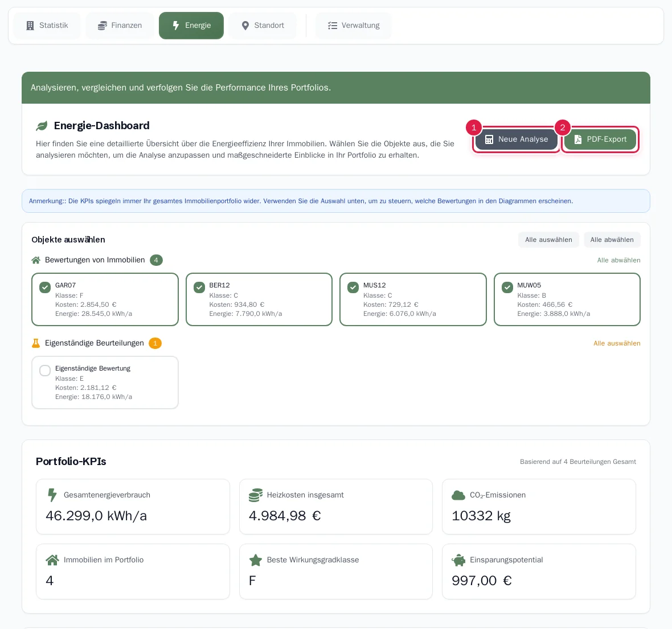
Task: Export the dashboard via PDF-Export
Action: click(x=600, y=139)
